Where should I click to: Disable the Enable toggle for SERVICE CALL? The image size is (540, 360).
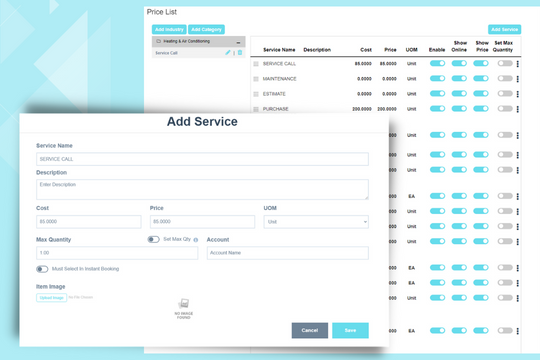437,63
